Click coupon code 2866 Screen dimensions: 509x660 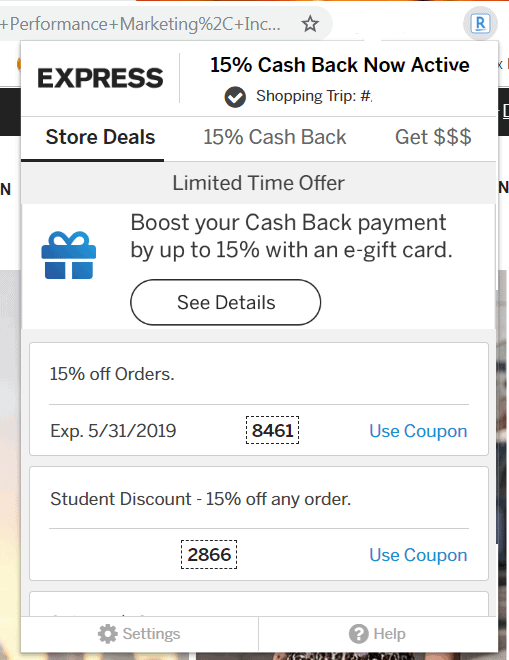pos(209,554)
